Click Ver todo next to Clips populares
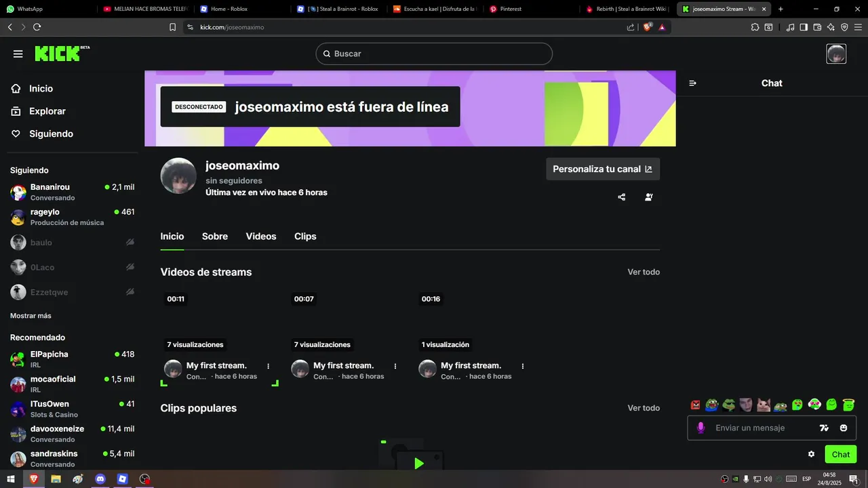The height and width of the screenshot is (488, 868). pos(644,408)
